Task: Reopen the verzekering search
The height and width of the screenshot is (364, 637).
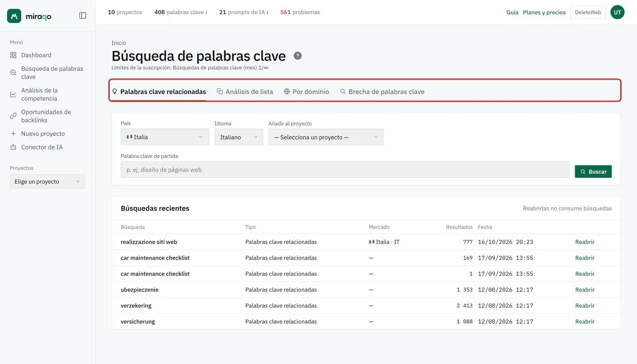Action: tap(585, 306)
